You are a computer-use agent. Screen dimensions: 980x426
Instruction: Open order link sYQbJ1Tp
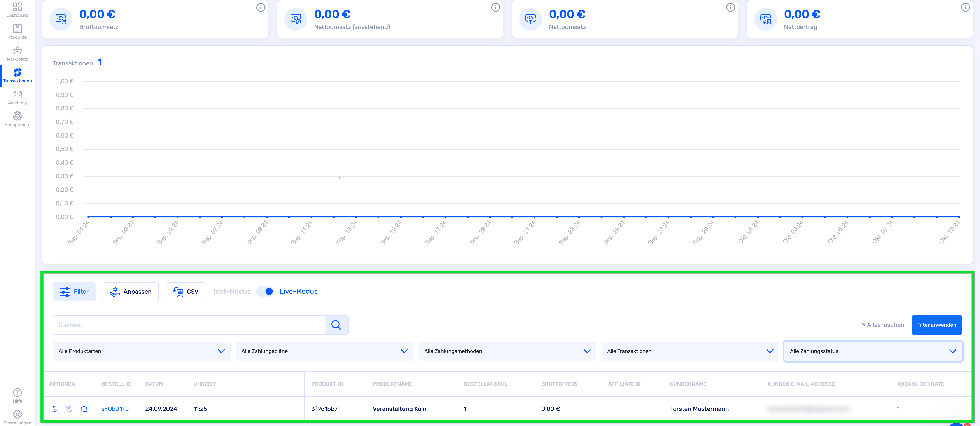coord(115,409)
